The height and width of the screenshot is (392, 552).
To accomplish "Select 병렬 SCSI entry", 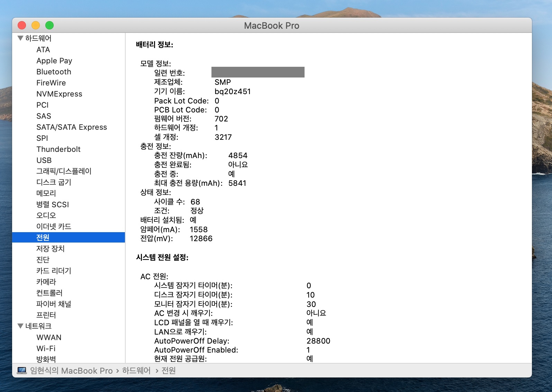I will tap(53, 204).
